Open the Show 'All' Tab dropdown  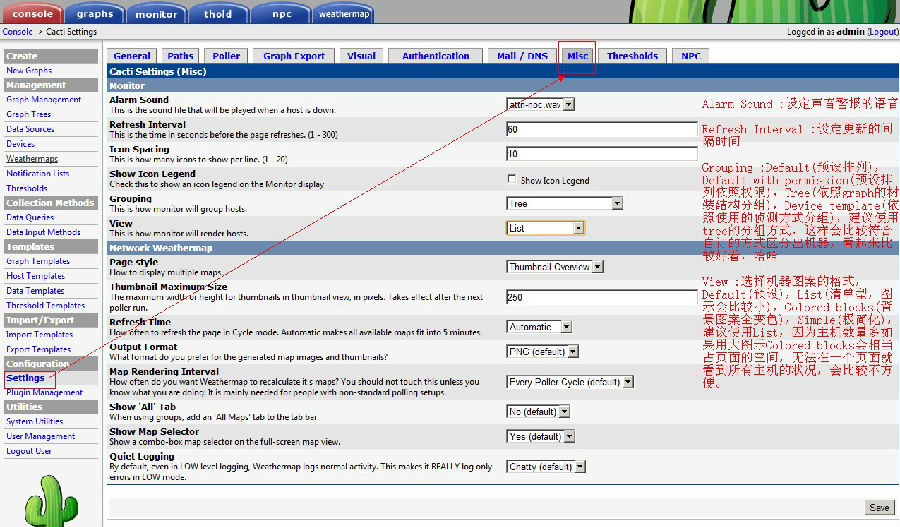coord(538,412)
